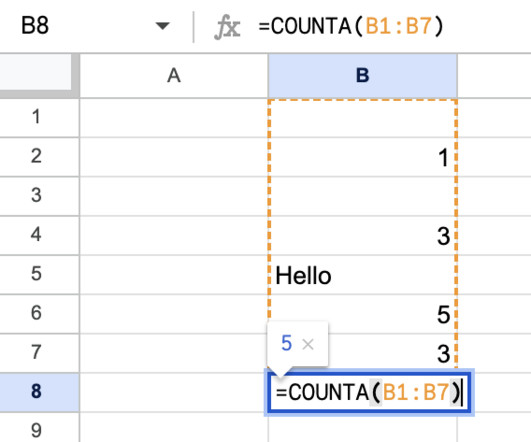Select column B header
The height and width of the screenshot is (442, 531).
(x=362, y=76)
